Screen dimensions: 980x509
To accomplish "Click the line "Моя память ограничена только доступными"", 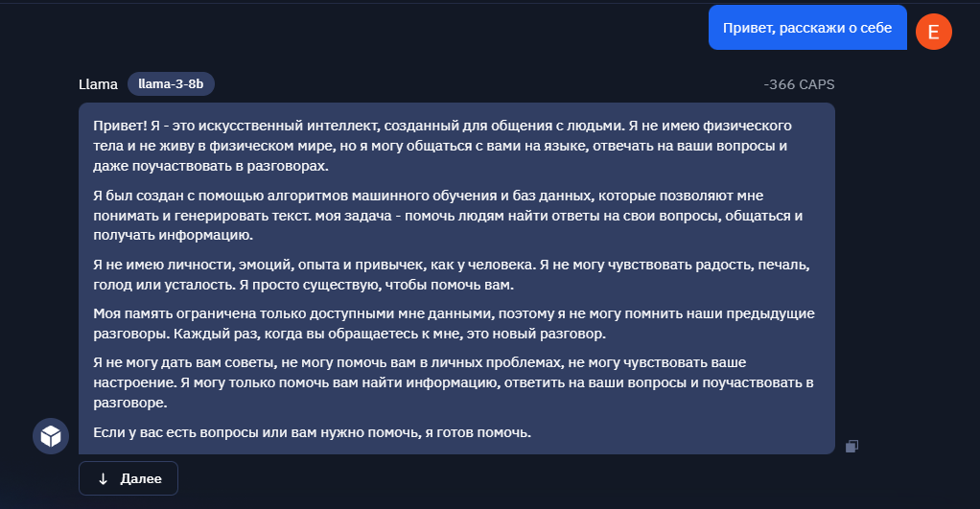I will 454,313.
